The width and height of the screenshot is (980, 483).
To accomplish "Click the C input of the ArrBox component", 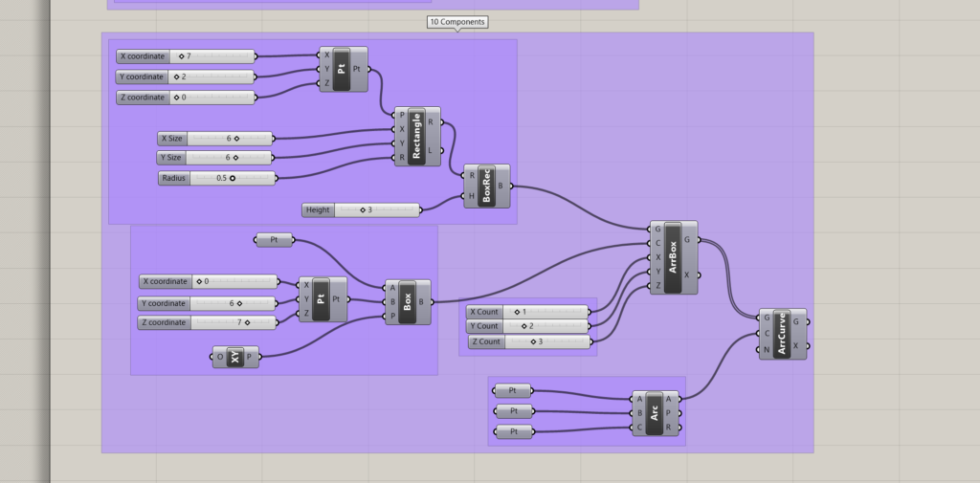I will click(658, 244).
